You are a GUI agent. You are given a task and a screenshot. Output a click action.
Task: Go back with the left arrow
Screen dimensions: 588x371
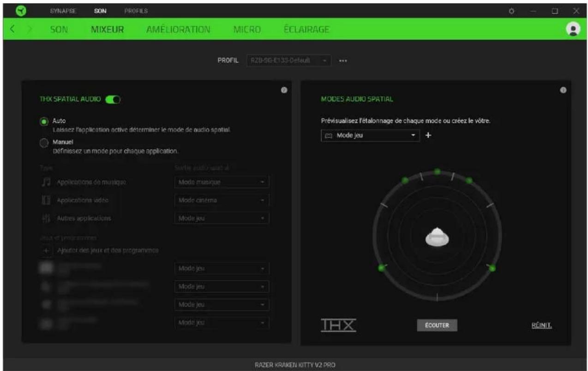(x=13, y=30)
